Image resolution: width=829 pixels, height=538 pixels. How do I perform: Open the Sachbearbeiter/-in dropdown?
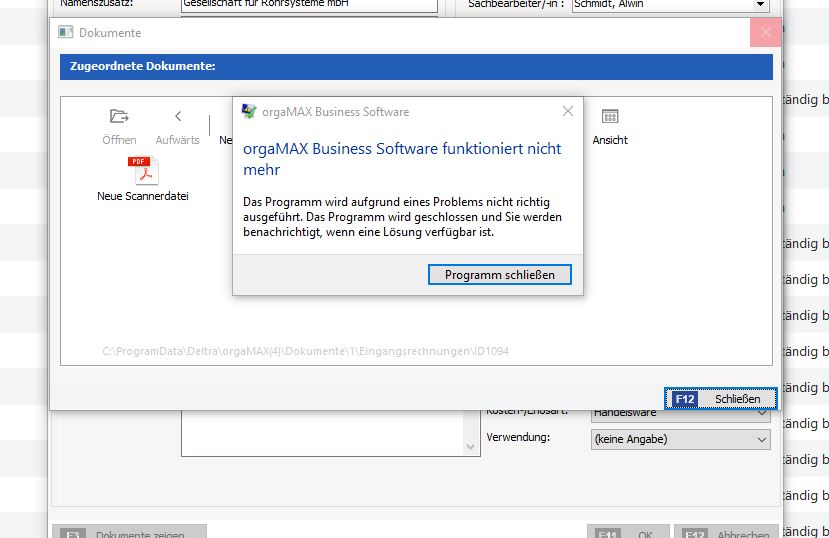[x=760, y=5]
